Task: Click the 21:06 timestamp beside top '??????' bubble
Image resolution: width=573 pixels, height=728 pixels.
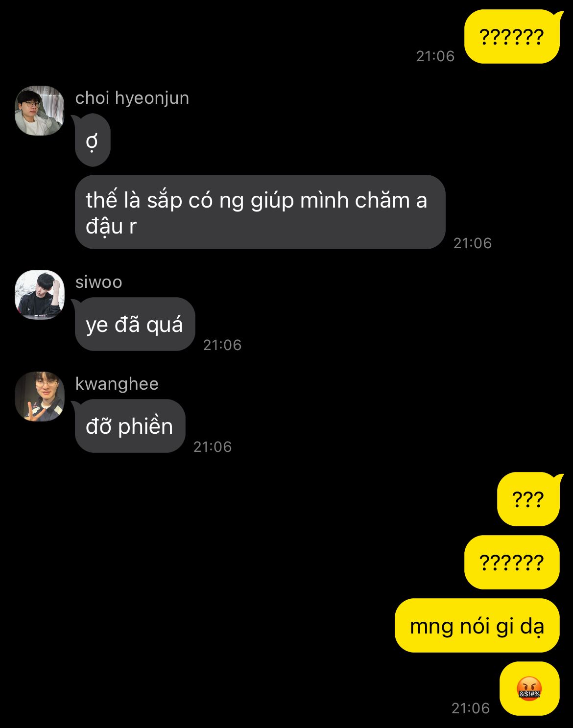Action: [x=435, y=56]
